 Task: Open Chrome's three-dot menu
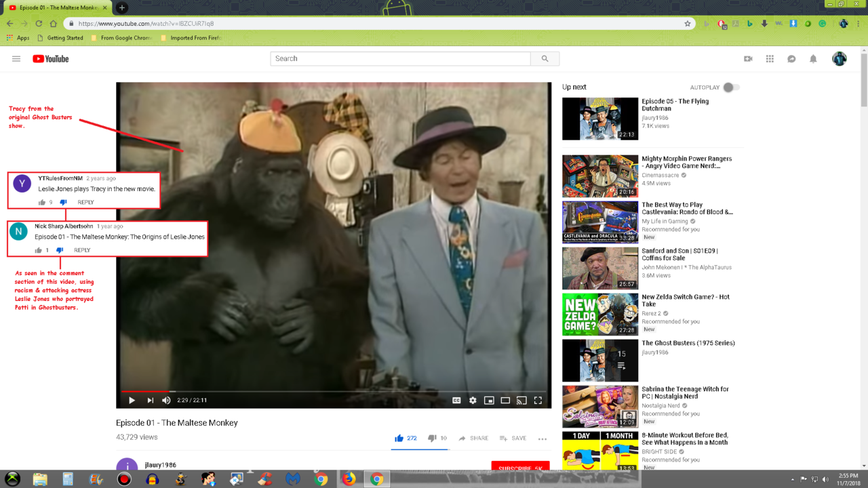tap(859, 24)
